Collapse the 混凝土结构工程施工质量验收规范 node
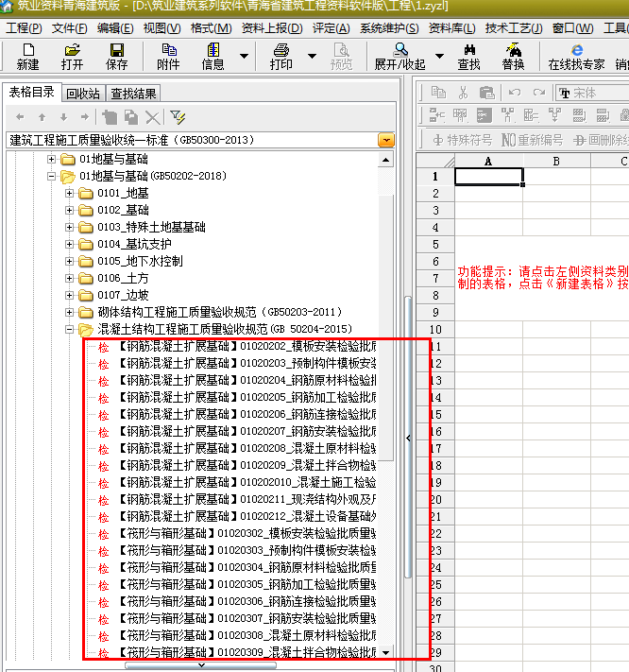This screenshot has width=629, height=672. pyautogui.click(x=70, y=330)
